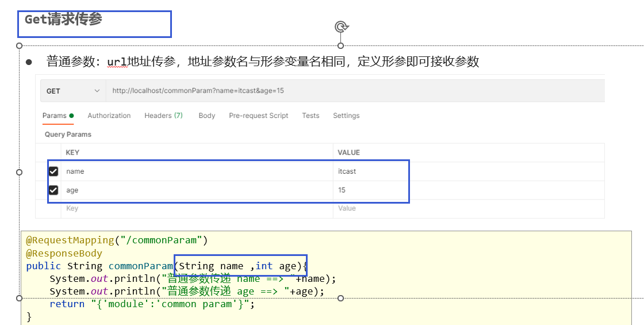Click the println line printing name

pos(193,278)
